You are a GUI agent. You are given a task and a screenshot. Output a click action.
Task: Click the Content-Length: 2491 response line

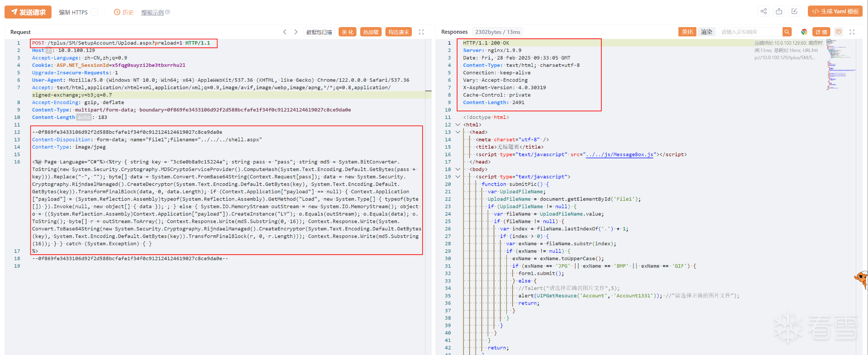tap(494, 103)
